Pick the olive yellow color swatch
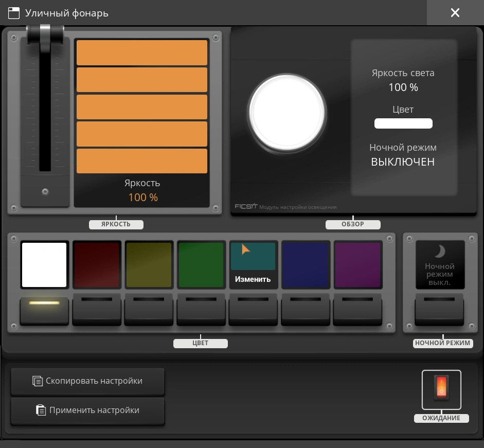The width and height of the screenshot is (484, 448). click(149, 265)
